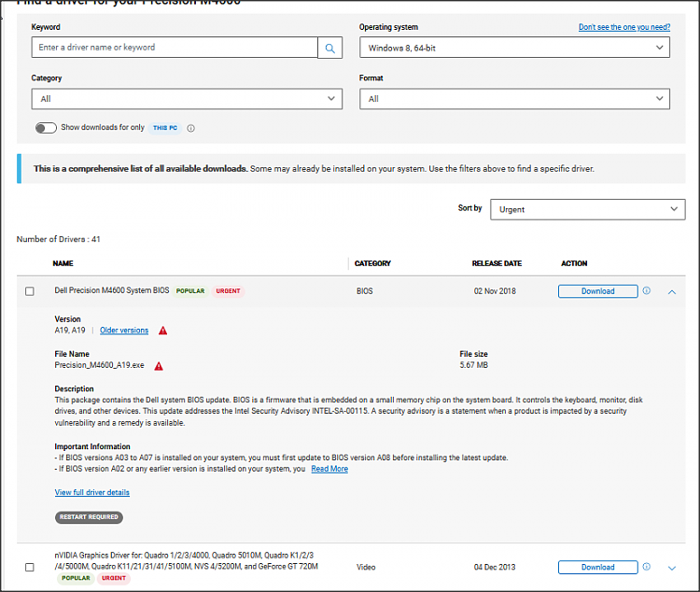The image size is (700, 592).
Task: Click the POPULAR badge on nVIDIA driver
Action: [76, 578]
